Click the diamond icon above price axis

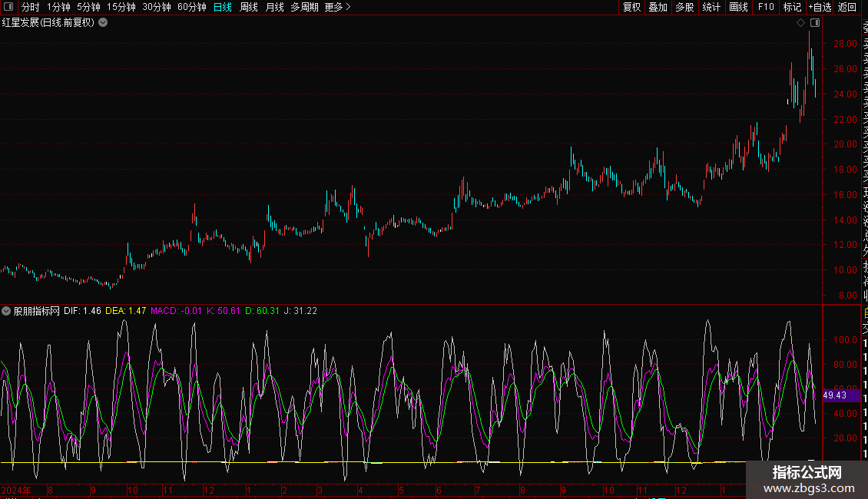click(800, 23)
